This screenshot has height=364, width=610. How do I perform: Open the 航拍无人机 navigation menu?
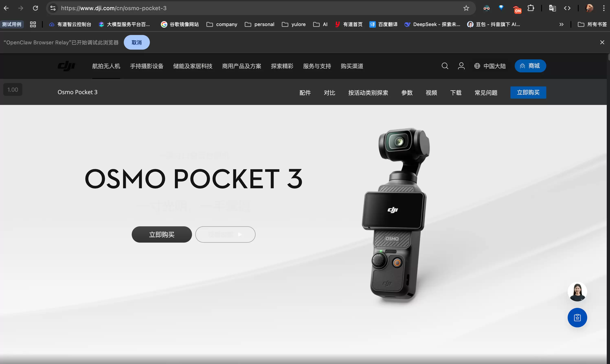(106, 66)
